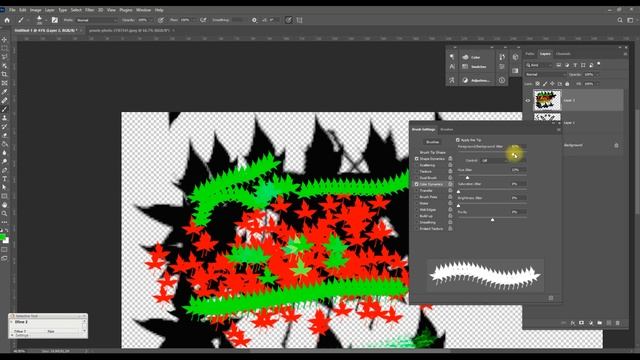Select the Rectangular Marquee tool
Image resolution: width=640 pixels, height=360 pixels.
point(4,48)
